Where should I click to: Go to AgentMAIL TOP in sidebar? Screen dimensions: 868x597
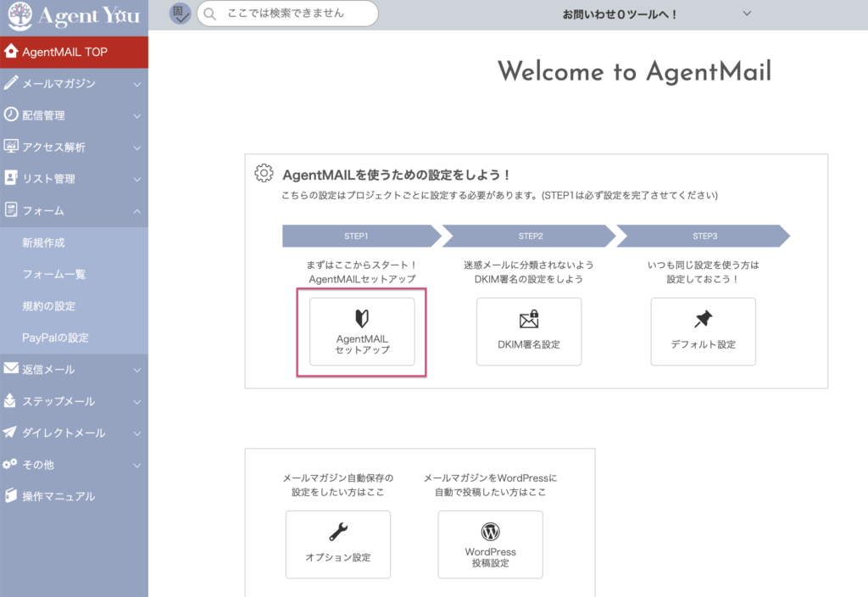tap(75, 52)
